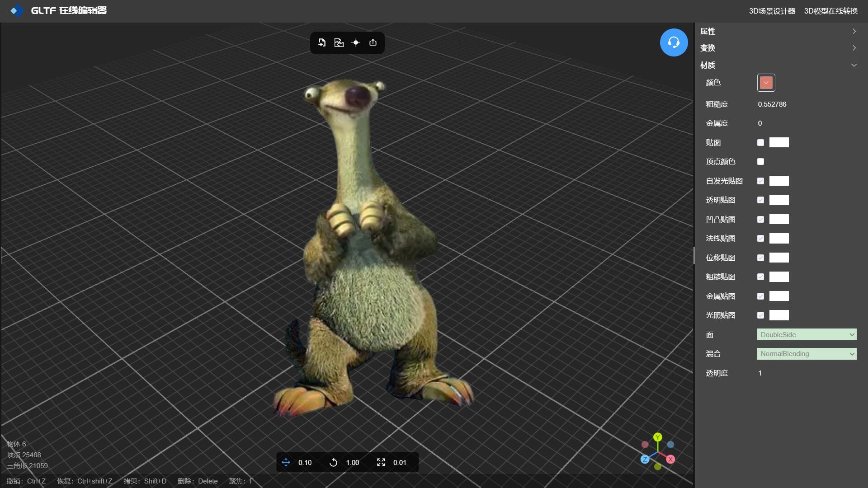Open 3D场景设计器 link in header

pos(772,11)
